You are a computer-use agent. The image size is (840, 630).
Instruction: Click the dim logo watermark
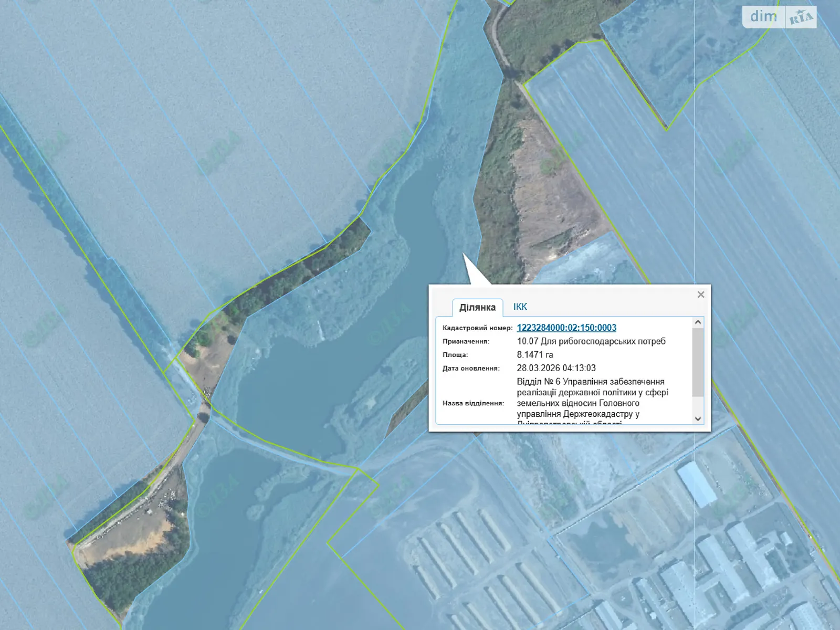point(763,17)
